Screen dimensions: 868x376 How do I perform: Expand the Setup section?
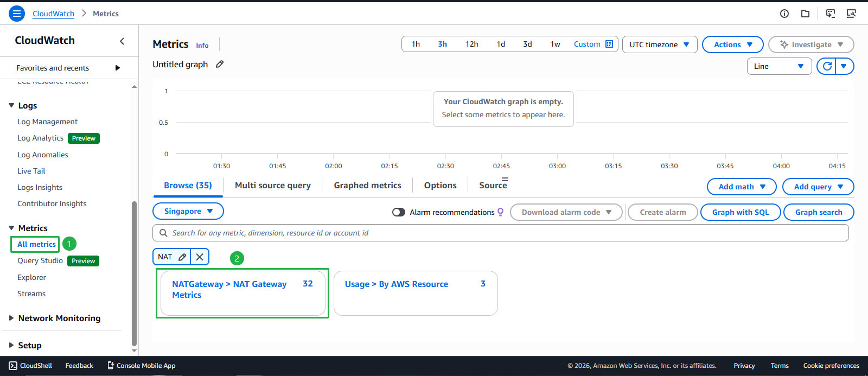(x=11, y=345)
